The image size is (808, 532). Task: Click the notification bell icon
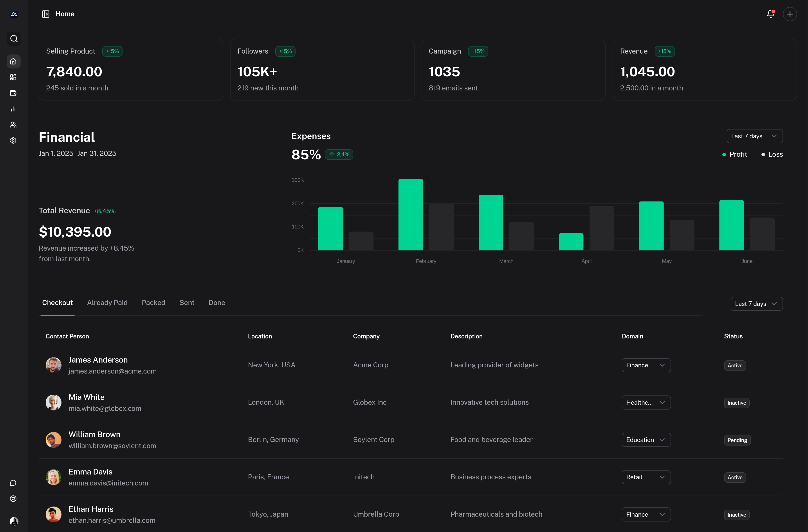click(770, 14)
